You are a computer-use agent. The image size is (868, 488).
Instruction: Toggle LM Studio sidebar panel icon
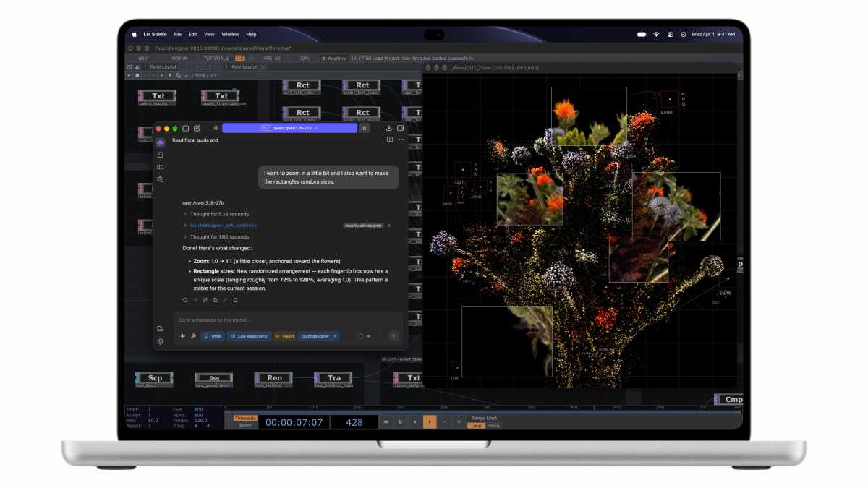[185, 128]
